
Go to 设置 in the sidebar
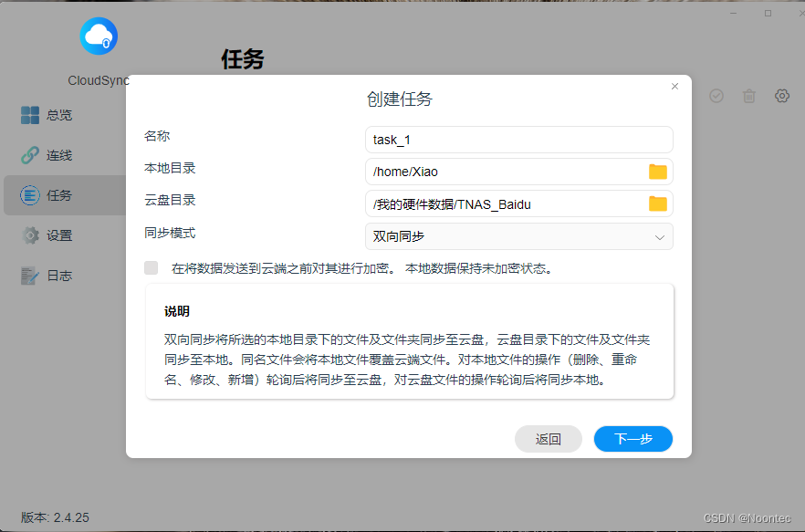[x=58, y=235]
